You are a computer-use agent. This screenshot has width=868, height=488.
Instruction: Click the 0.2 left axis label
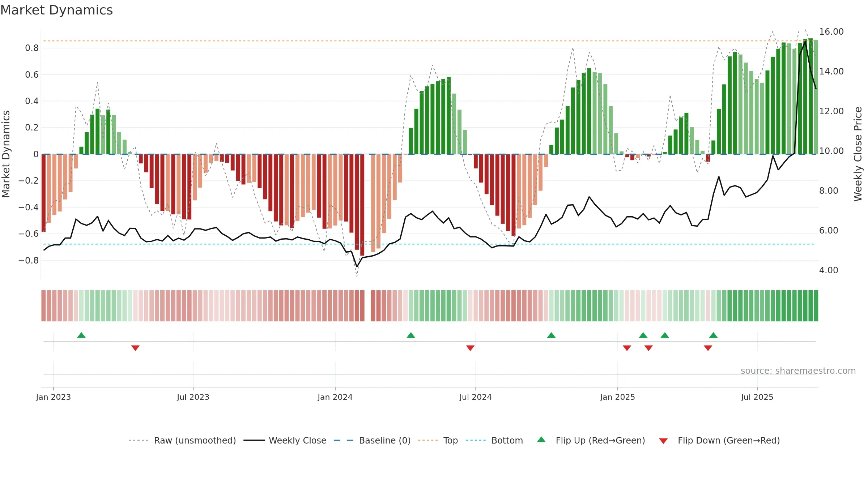(32, 128)
